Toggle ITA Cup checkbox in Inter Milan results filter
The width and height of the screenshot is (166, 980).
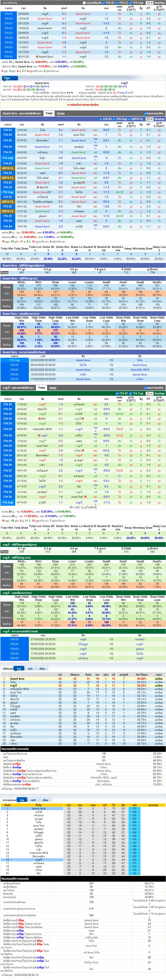(114, 119)
